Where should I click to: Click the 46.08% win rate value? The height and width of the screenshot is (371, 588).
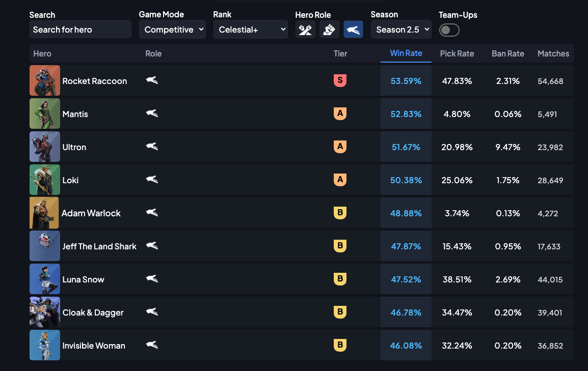coord(406,346)
